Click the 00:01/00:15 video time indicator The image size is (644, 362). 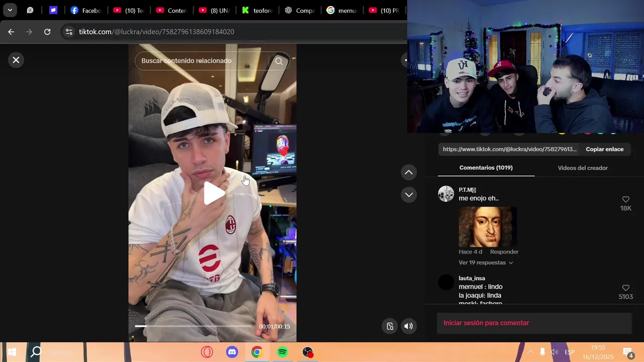click(275, 326)
